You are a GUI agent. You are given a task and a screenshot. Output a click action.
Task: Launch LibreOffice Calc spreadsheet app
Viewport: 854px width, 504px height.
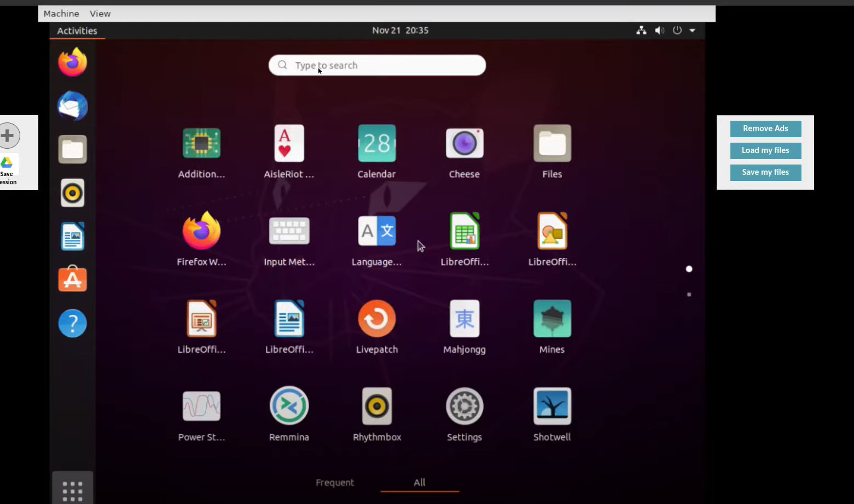pyautogui.click(x=464, y=239)
